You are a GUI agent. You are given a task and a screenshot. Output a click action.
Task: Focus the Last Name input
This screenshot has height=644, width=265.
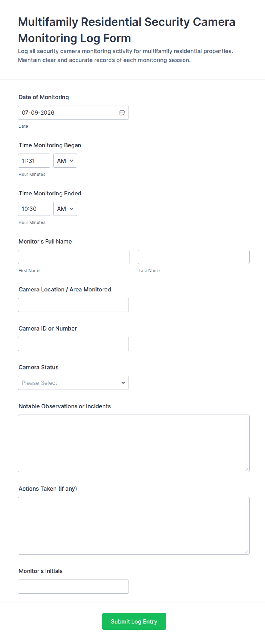194,257
